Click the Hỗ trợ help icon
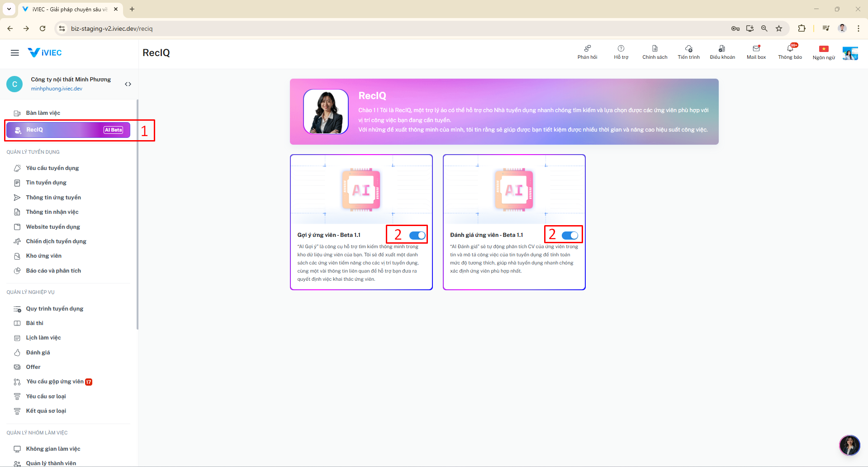Screen dimensions: 868x467 [621, 49]
